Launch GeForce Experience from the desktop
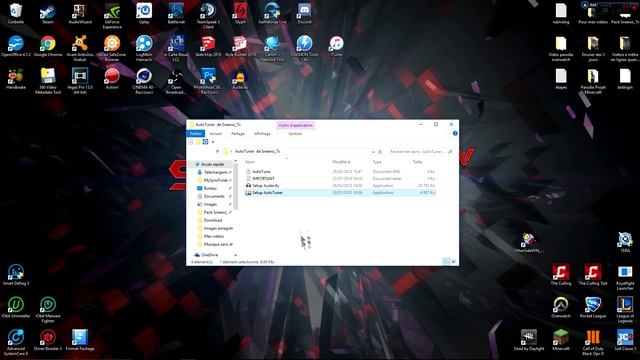 tap(112, 16)
